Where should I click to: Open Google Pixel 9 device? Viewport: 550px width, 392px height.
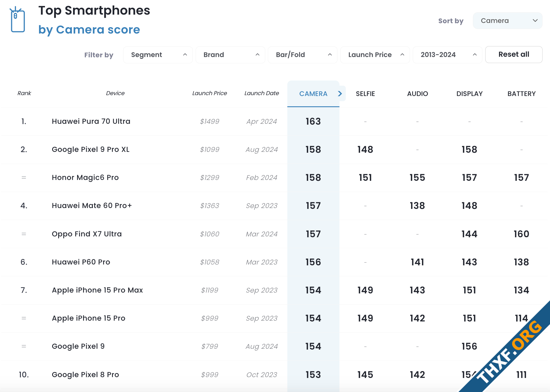tap(78, 346)
